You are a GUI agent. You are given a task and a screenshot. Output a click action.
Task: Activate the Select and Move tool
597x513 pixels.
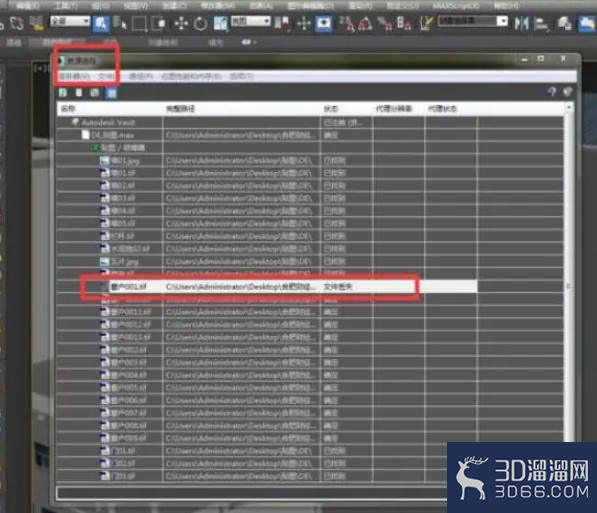tap(181, 24)
